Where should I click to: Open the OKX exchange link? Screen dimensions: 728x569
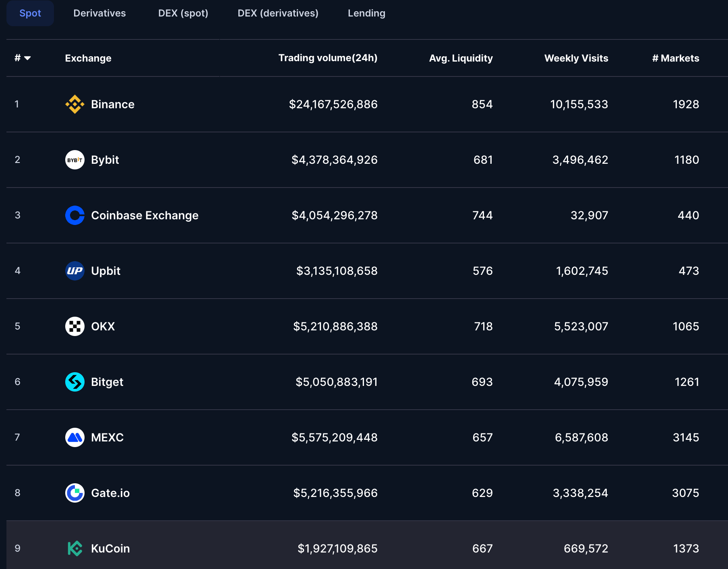[103, 326]
